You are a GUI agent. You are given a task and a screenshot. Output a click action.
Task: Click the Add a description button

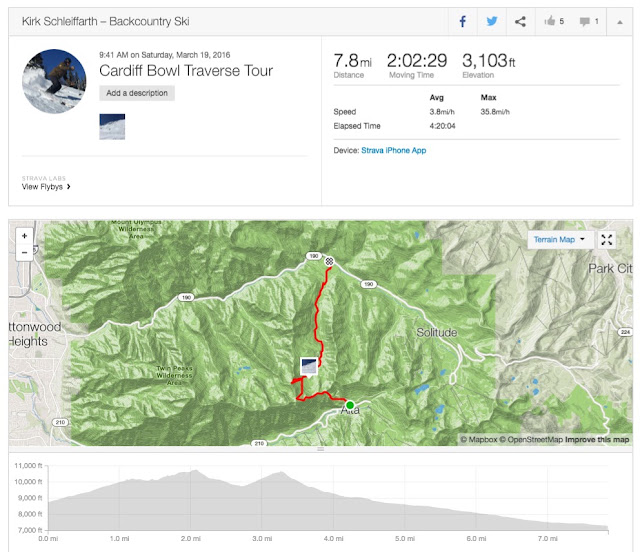[x=137, y=93]
